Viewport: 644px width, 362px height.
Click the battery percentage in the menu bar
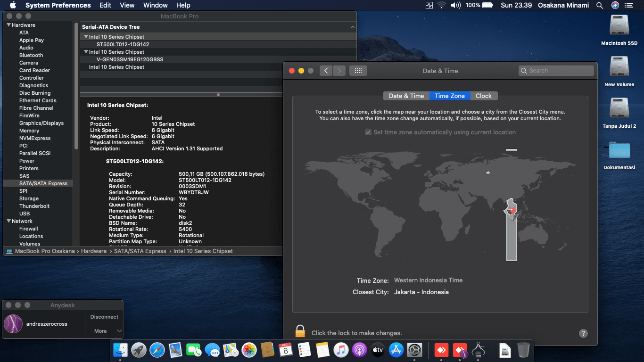(x=473, y=5)
